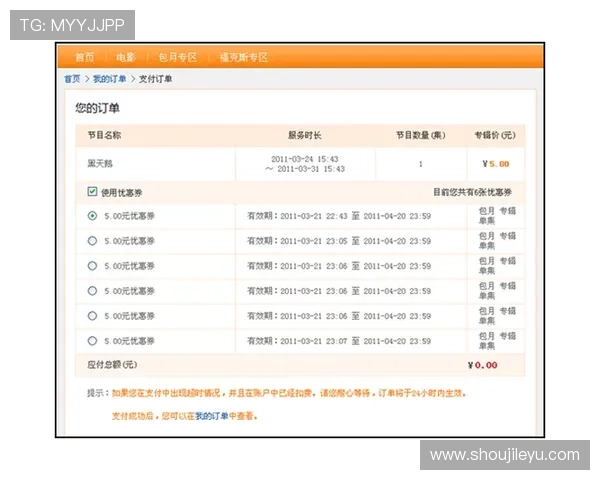600x480 pixels.
Task: Click the 我的订单 link in the payment tip
Action: click(212, 416)
